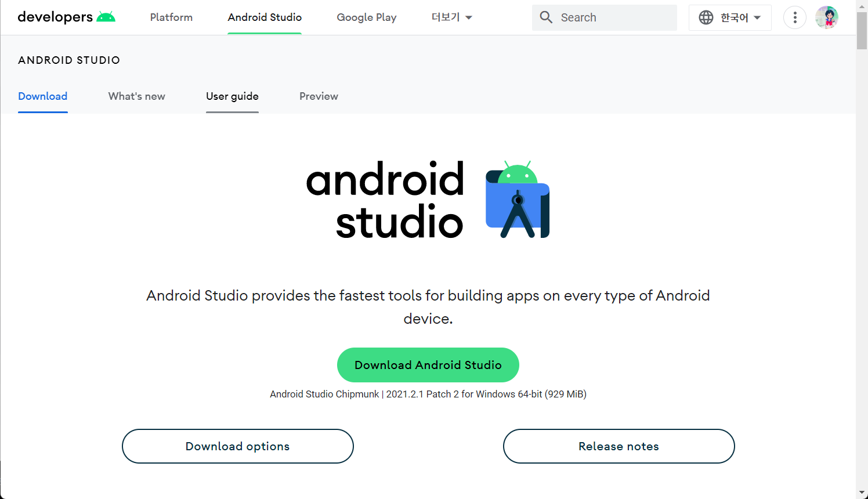Click the Chipmunk 2021.2.1 version text
Screen dimensions: 868x499
(428, 394)
